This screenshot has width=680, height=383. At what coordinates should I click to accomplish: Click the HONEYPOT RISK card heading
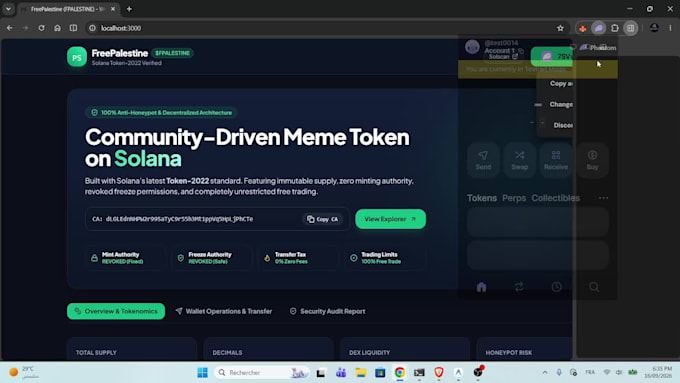509,353
